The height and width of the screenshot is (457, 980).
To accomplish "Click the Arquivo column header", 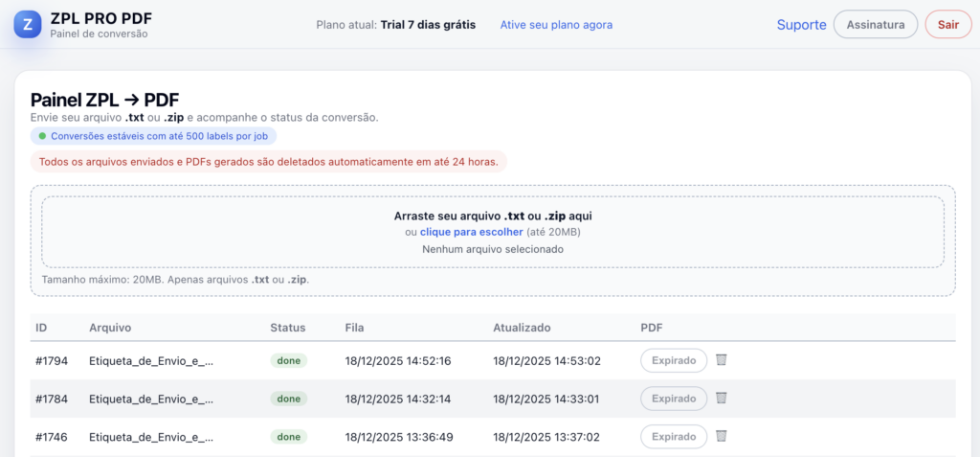I will tap(110, 328).
